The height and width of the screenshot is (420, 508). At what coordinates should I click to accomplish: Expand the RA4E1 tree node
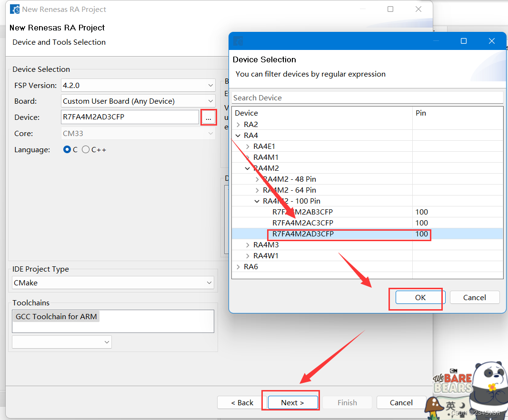tap(248, 147)
